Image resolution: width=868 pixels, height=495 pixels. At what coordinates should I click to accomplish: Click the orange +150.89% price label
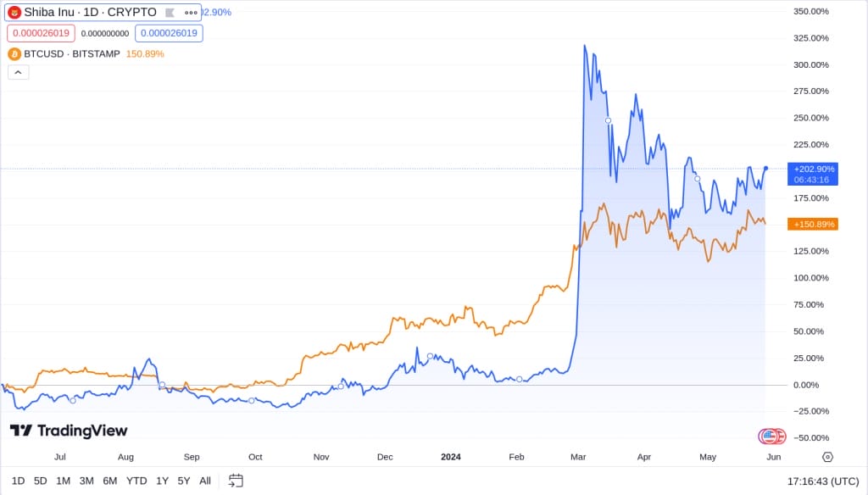point(810,224)
